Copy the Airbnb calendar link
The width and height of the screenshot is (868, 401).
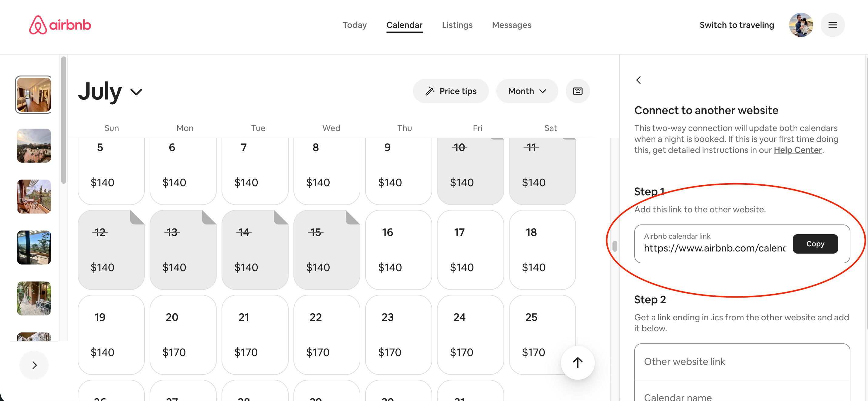pos(815,244)
